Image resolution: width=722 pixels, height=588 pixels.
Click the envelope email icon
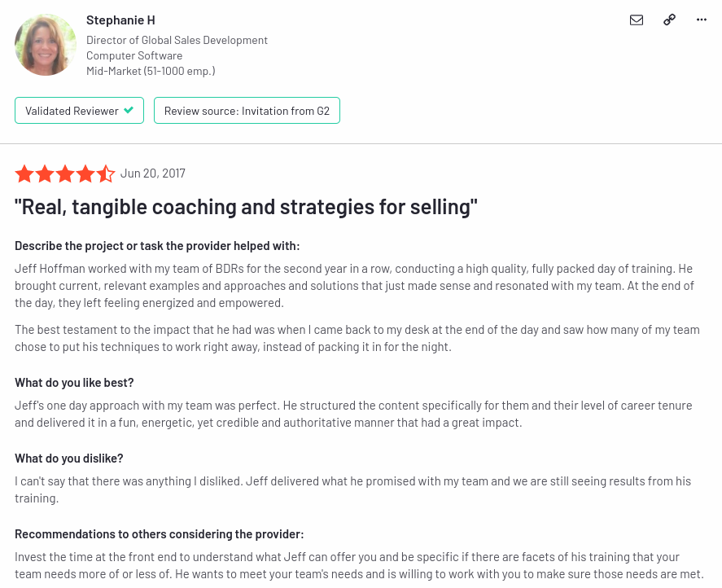(637, 20)
